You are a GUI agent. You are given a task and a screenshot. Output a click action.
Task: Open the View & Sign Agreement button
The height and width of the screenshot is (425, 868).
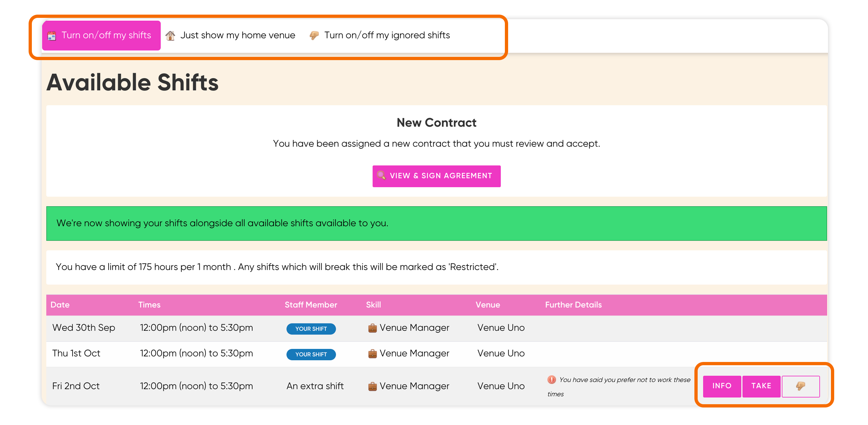tap(436, 176)
